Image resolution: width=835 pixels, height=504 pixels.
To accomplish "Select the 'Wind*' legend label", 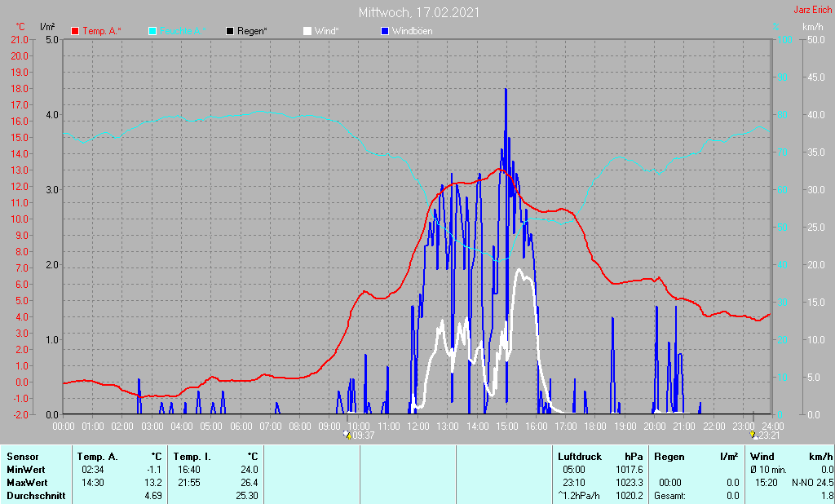I will coord(326,31).
